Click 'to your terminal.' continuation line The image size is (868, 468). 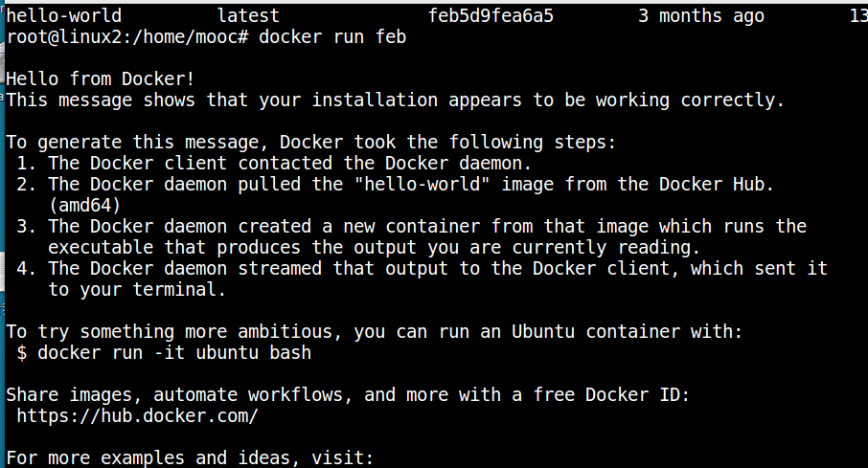pos(137,289)
